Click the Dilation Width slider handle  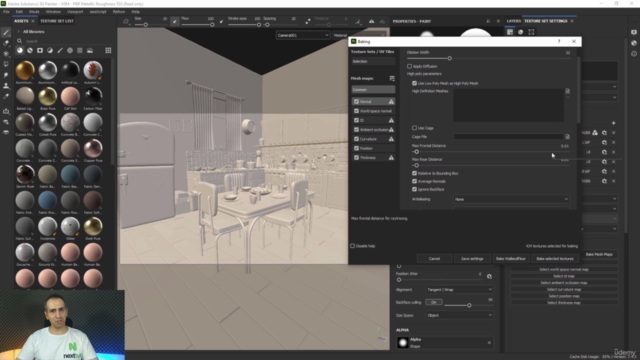point(449,58)
